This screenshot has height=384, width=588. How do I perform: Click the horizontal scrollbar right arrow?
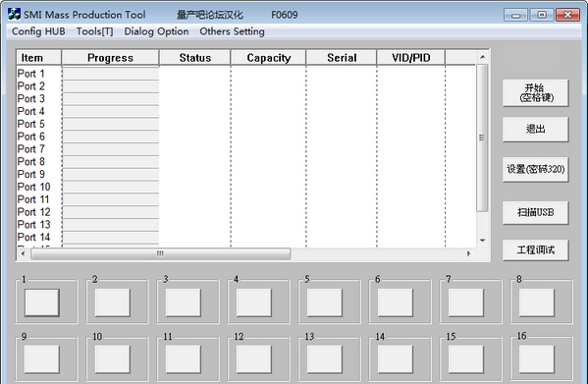[469, 254]
